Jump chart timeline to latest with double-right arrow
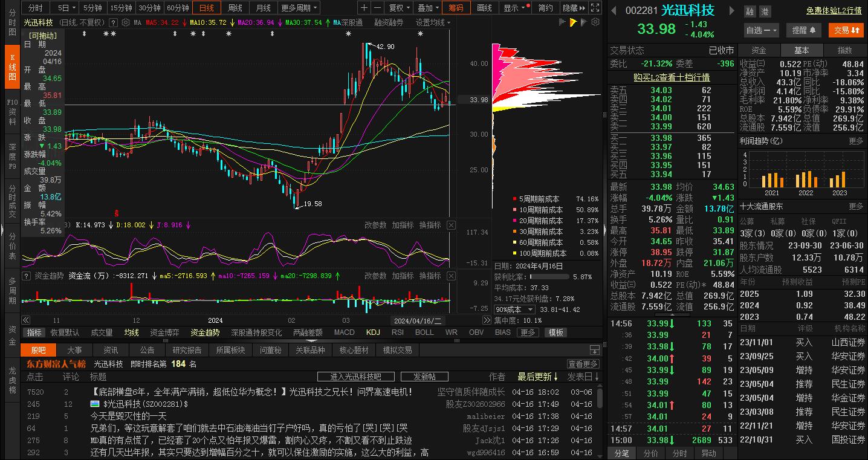This screenshot has height=460, width=868. (487, 320)
